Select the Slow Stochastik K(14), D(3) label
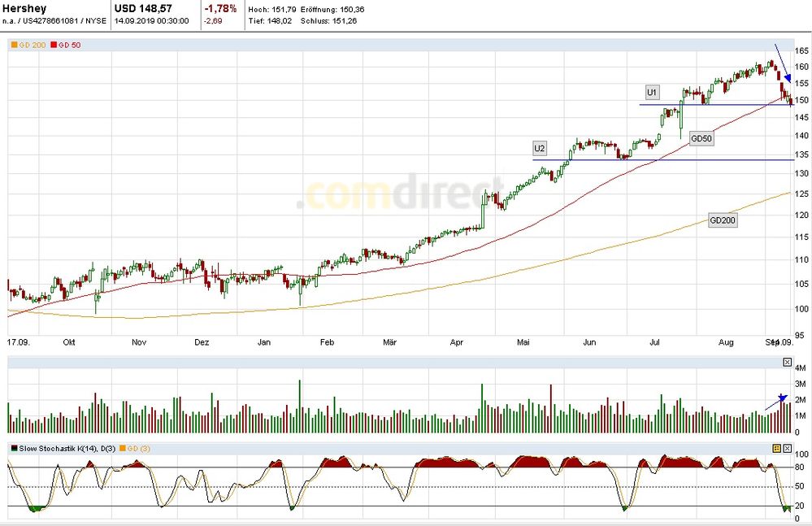The width and height of the screenshot is (812, 526). [67, 448]
